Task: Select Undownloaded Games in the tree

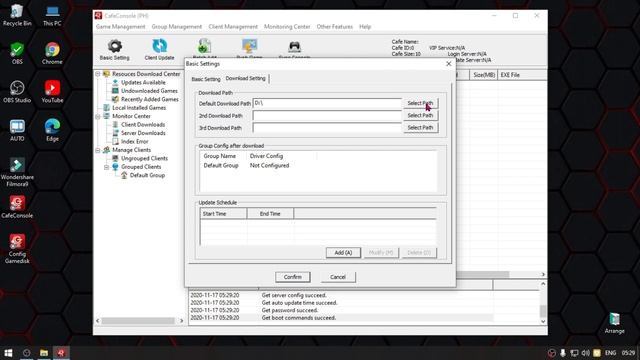Action: [149, 91]
